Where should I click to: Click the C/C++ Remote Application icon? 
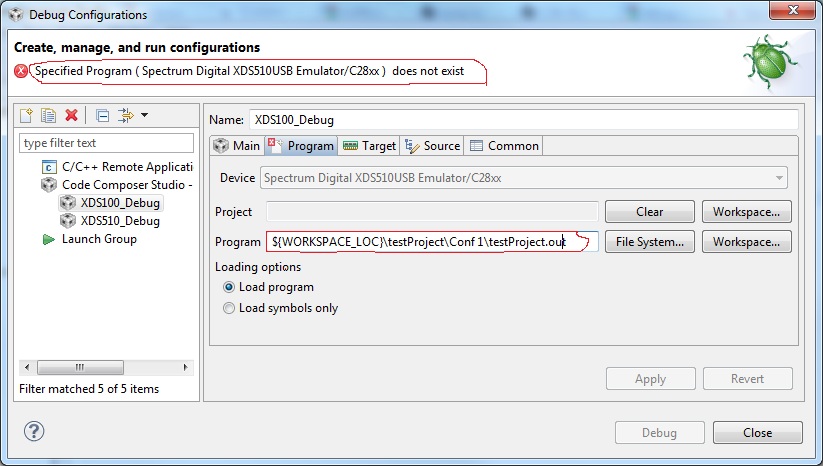click(49, 167)
